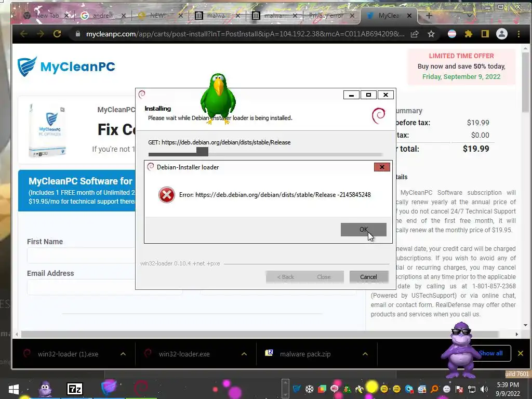Click OK in the Debian-Installer loader error
Viewport: 532px width, 399px height.
tap(363, 229)
